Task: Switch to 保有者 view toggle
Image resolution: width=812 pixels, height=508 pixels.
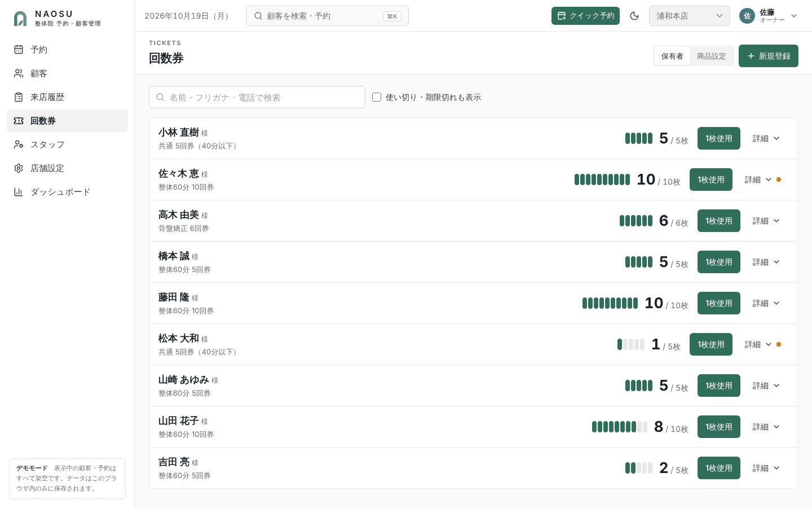Action: point(672,56)
